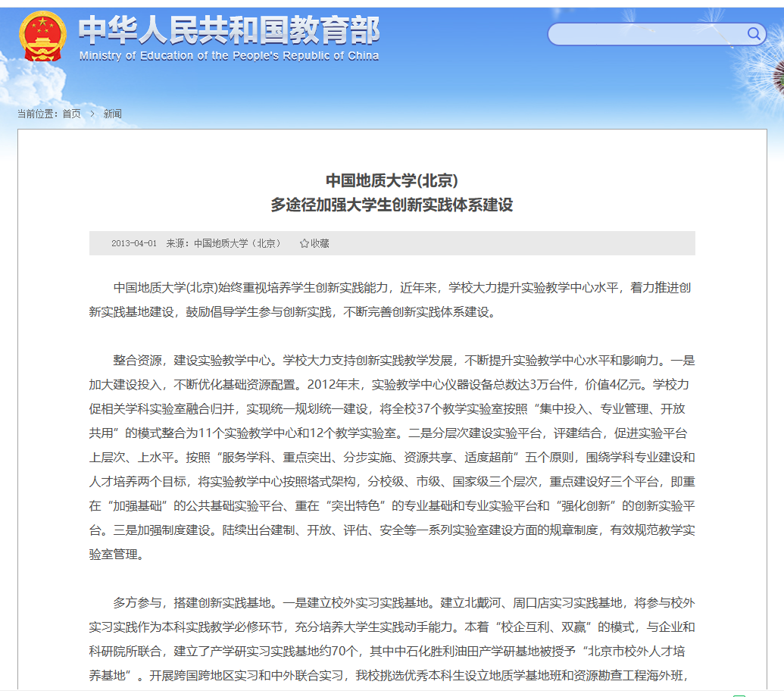The height and width of the screenshot is (697, 784).
Task: Click the breadcrumb arrow between 首页 and 新闻
Action: pos(92,114)
